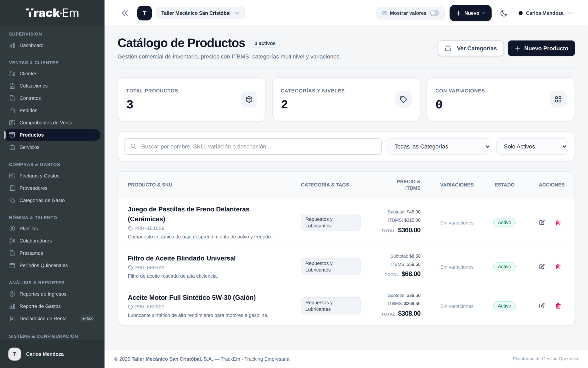Image resolution: width=588 pixels, height=368 pixels.
Task: Open Carlos Mendoza user menu
Action: [545, 13]
